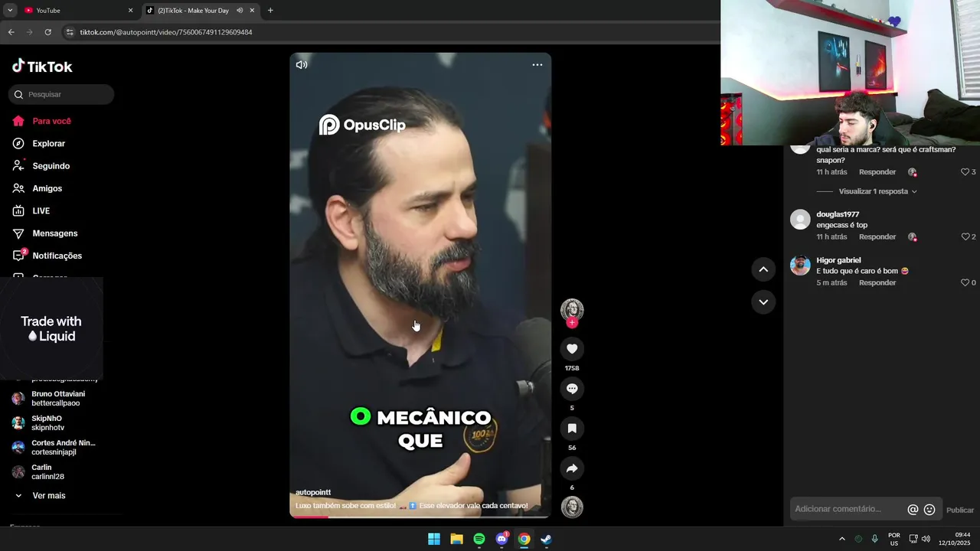980x551 pixels.
Task: Reply to the craftsman snapon comment
Action: 877,172
